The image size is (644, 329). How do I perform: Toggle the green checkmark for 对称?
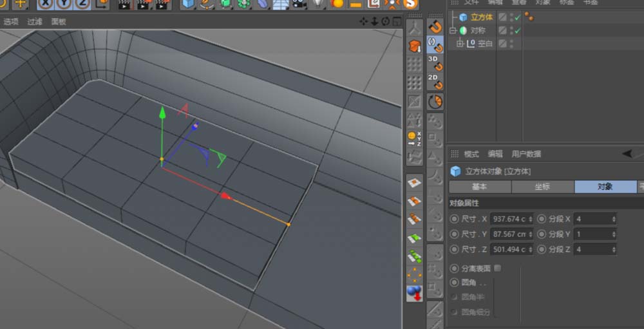517,30
